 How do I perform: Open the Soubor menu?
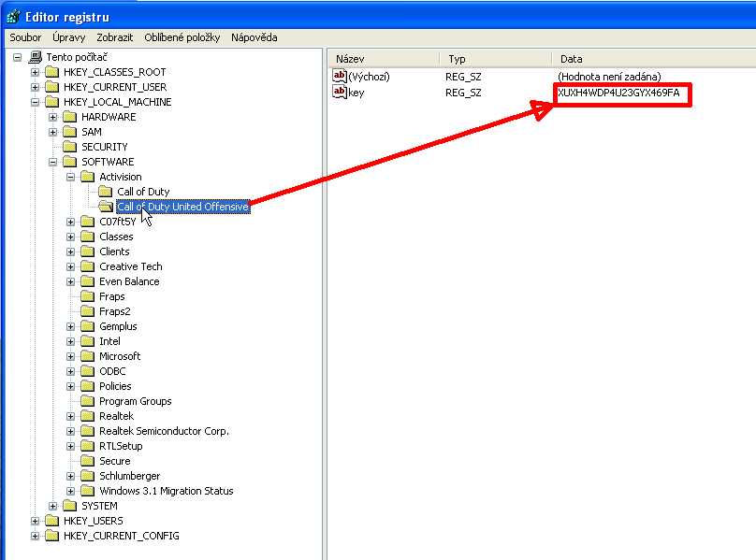[25, 37]
